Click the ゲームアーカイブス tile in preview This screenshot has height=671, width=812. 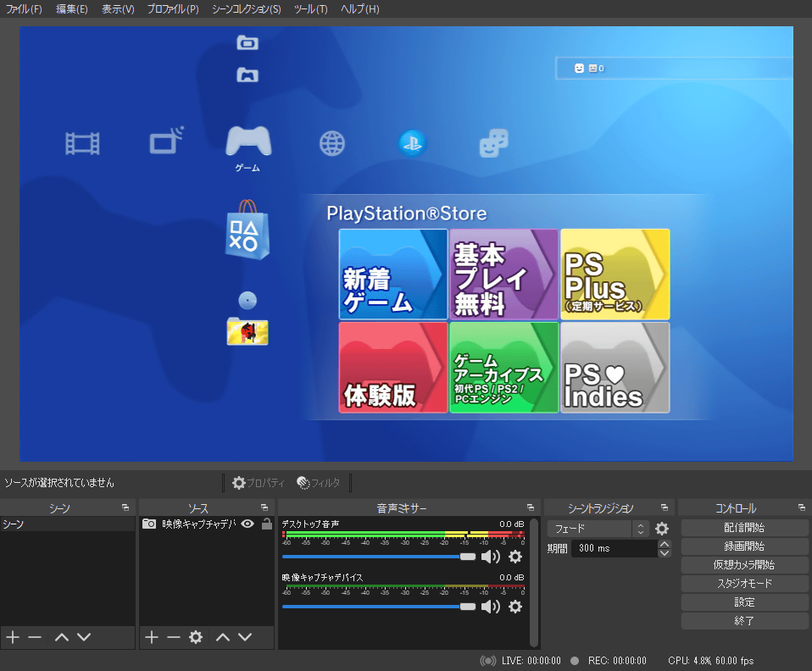tap(503, 368)
